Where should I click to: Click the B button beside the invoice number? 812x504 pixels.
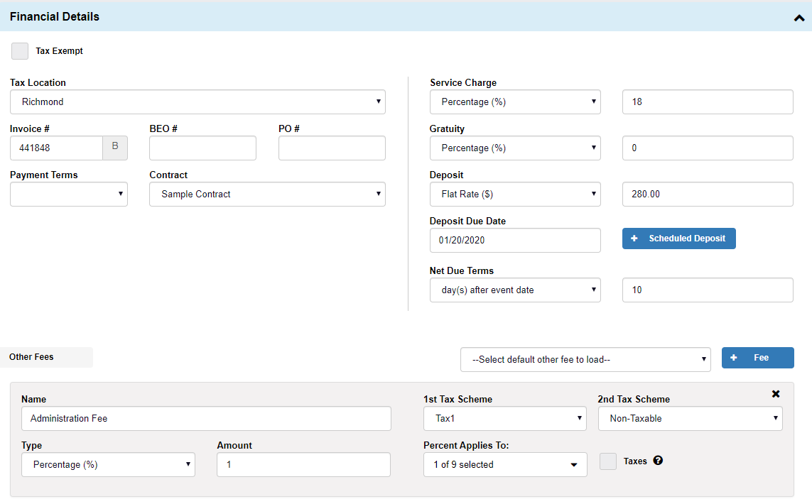115,148
